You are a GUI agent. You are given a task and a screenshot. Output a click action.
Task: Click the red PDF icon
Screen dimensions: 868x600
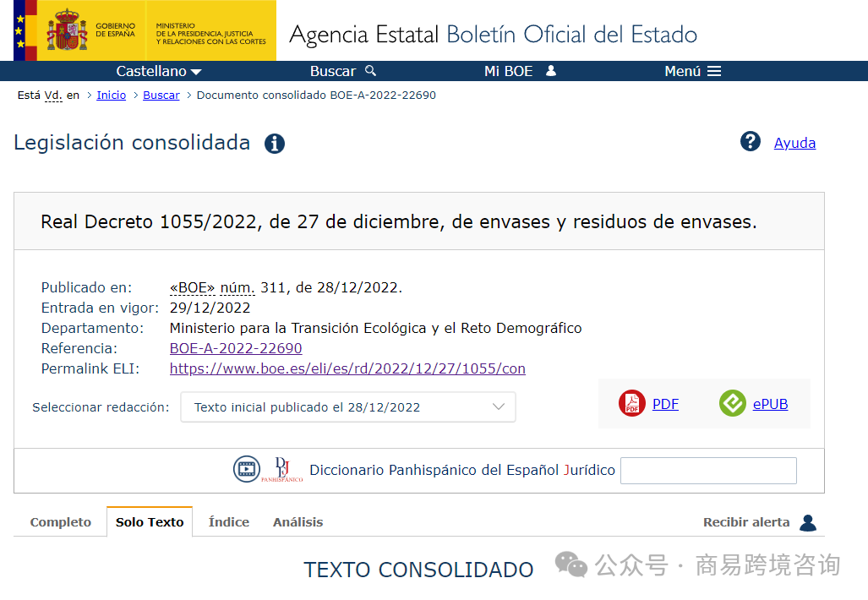click(631, 403)
